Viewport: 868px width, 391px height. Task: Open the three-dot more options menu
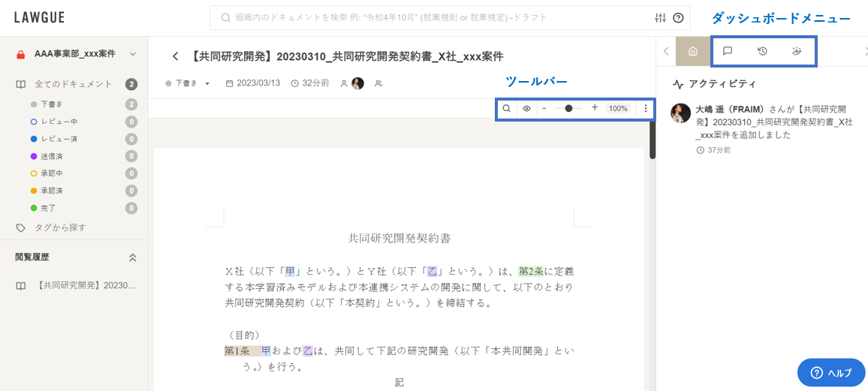[646, 109]
